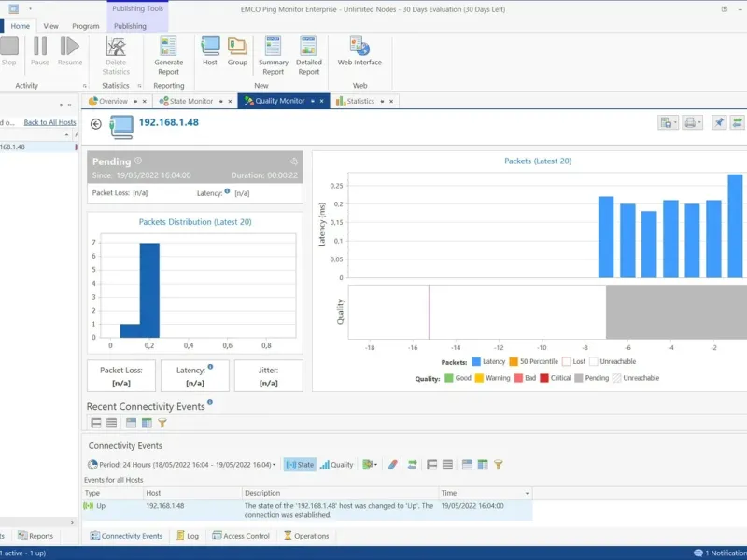This screenshot has width=747, height=560.
Task: Click the group-box icon in the Connectivity Events toolbar
Action: point(467,465)
